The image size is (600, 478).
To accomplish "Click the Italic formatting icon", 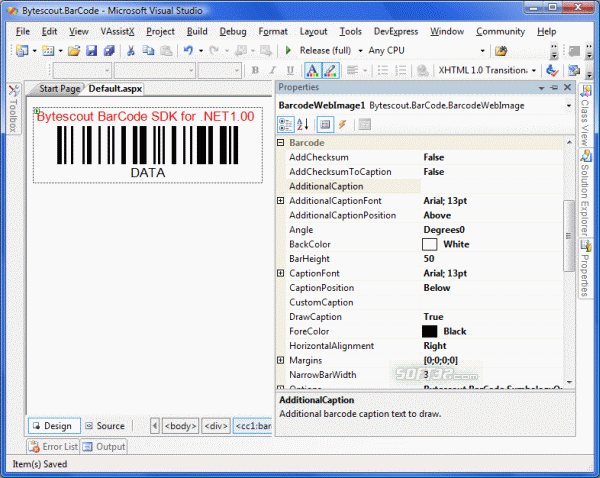I will coord(273,70).
